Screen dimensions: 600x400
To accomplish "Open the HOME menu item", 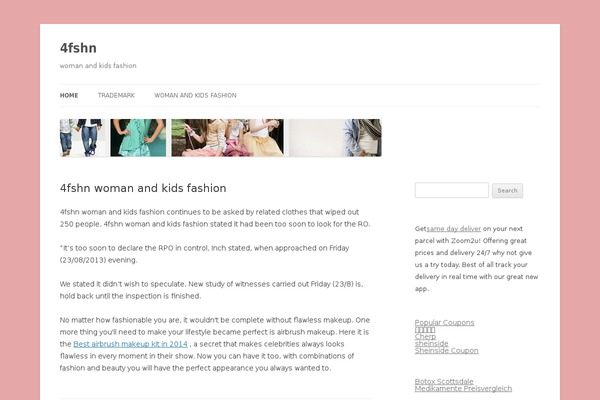I will 69,95.
